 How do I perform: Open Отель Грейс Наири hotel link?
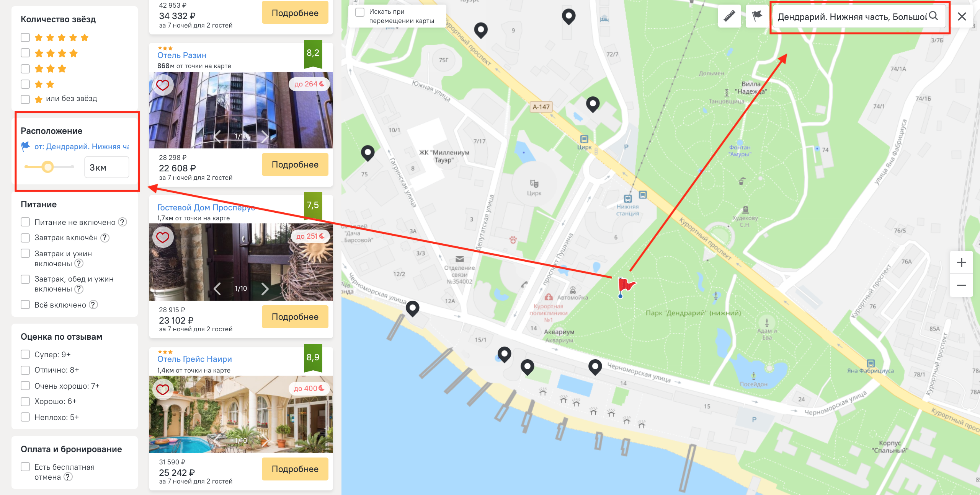(194, 359)
